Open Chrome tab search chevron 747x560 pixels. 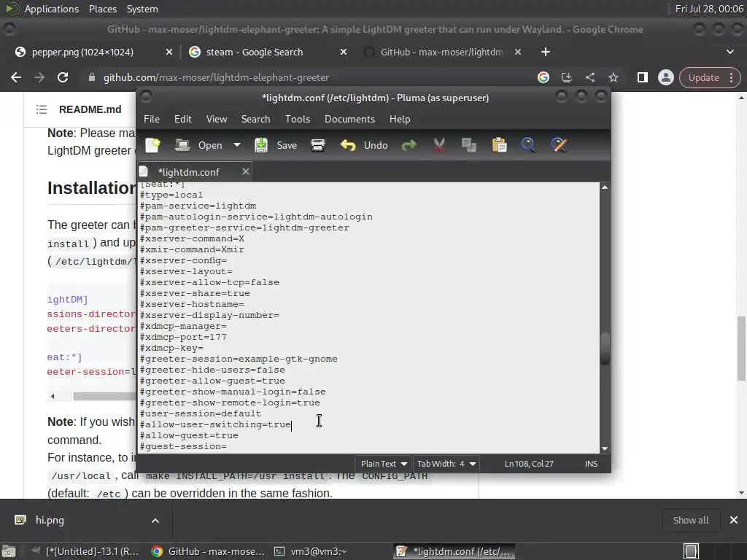pyautogui.click(x=730, y=52)
